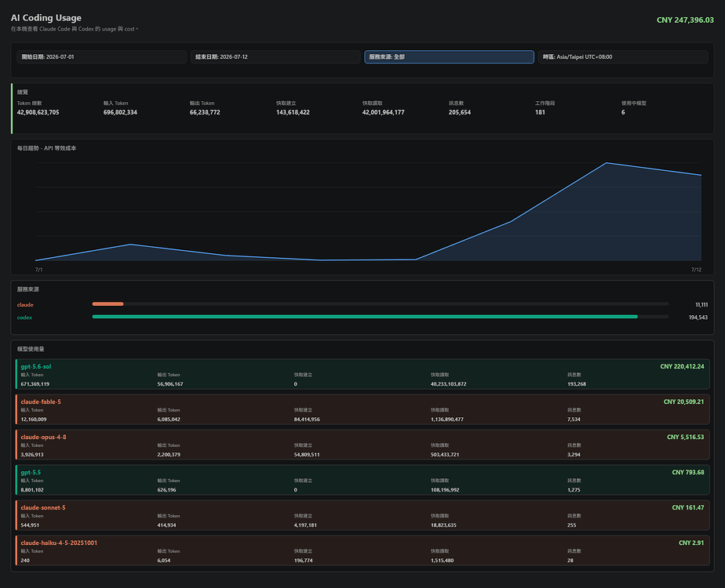
Task: Click the 7/1 label on the chart axis
Action: click(39, 269)
